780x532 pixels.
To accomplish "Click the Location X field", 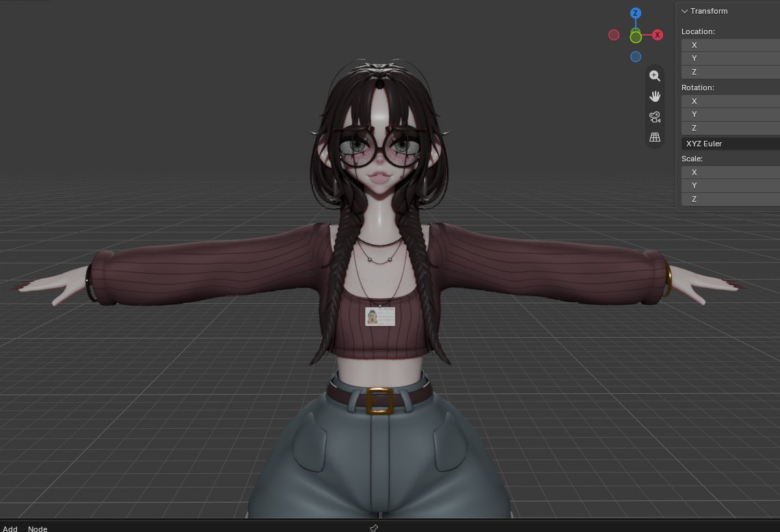I will pyautogui.click(x=730, y=45).
